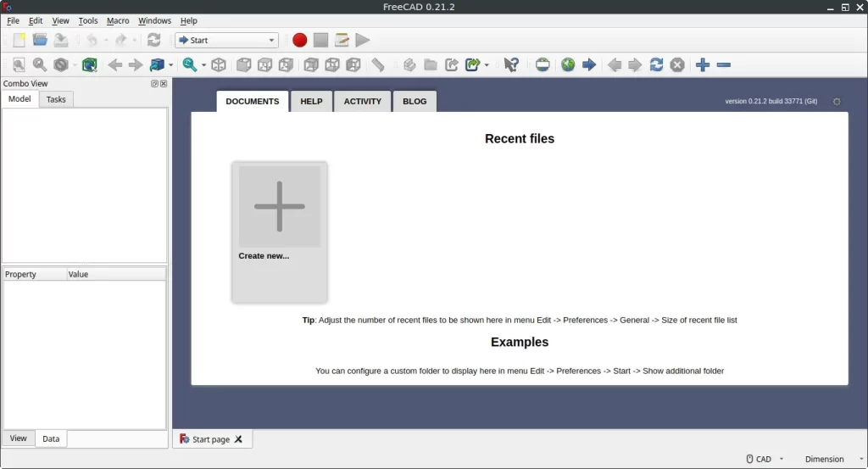Viewport: 868px width, 469px height.
Task: Create a new empty document from the toolbar
Action: tap(19, 40)
